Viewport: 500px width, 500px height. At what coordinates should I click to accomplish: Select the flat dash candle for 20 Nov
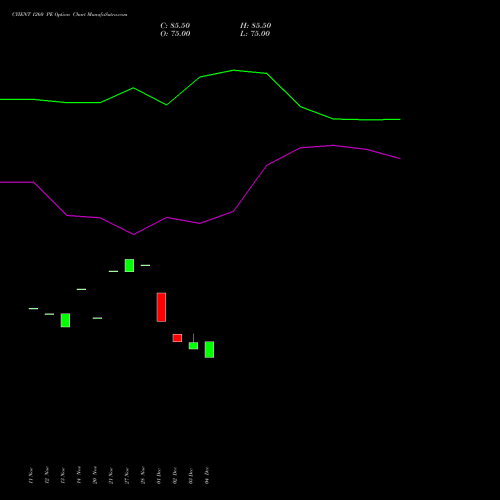[x=97, y=318]
